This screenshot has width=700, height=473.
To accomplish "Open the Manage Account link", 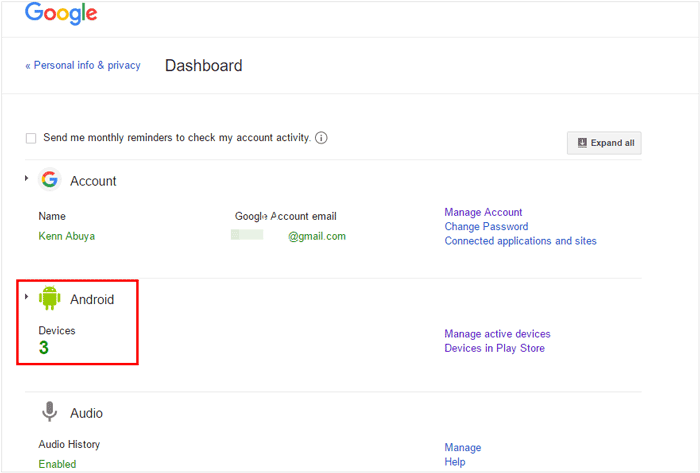I will [x=483, y=212].
